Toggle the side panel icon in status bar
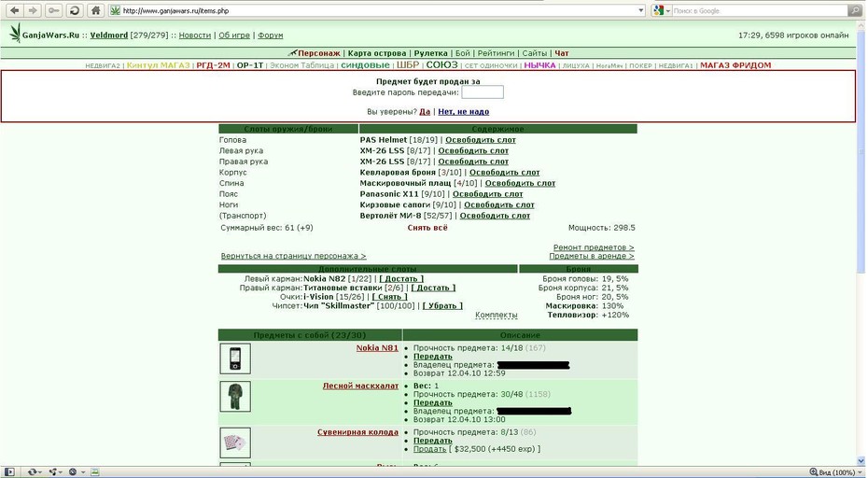 (x=8, y=471)
